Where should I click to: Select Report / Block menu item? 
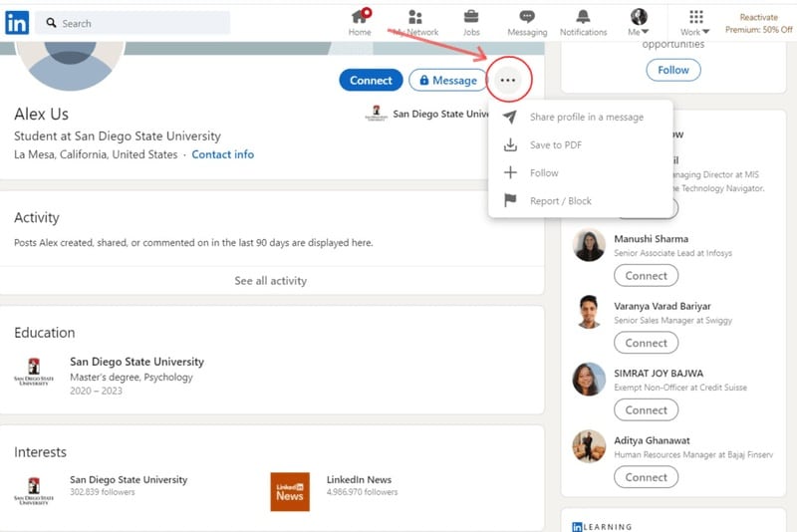581,200
